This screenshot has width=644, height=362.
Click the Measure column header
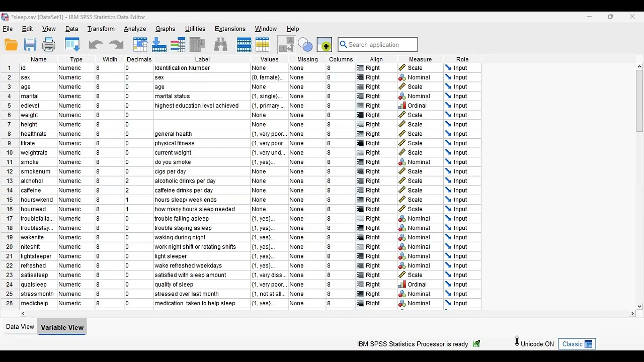(420, 59)
